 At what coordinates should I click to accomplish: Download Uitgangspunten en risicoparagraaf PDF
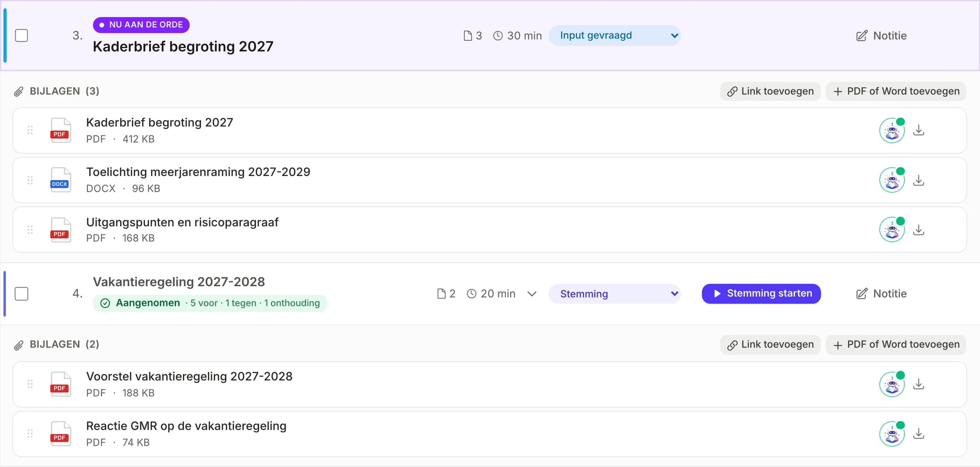coord(919,230)
